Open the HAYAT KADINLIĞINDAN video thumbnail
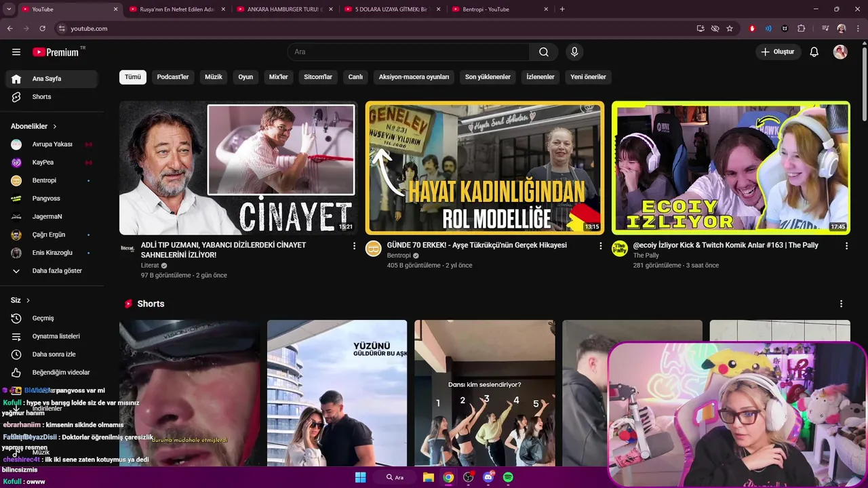The width and height of the screenshot is (868, 488). pyautogui.click(x=485, y=168)
